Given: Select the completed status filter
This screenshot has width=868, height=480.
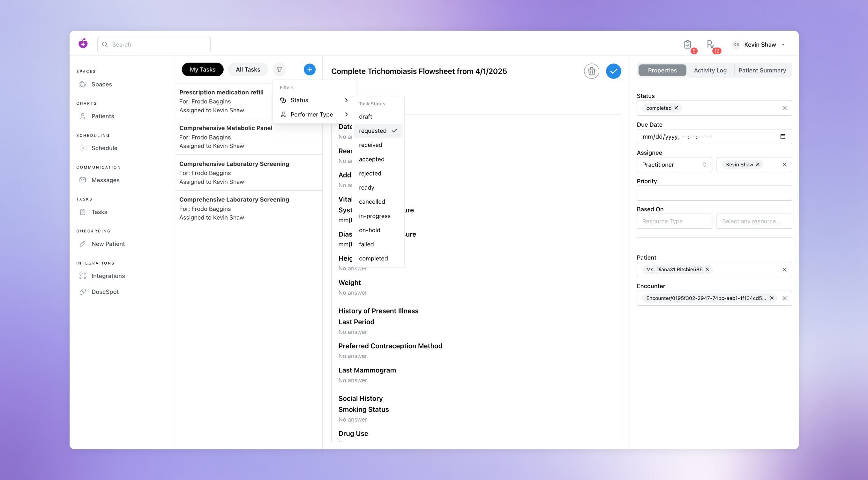Looking at the screenshot, I should [x=378, y=258].
